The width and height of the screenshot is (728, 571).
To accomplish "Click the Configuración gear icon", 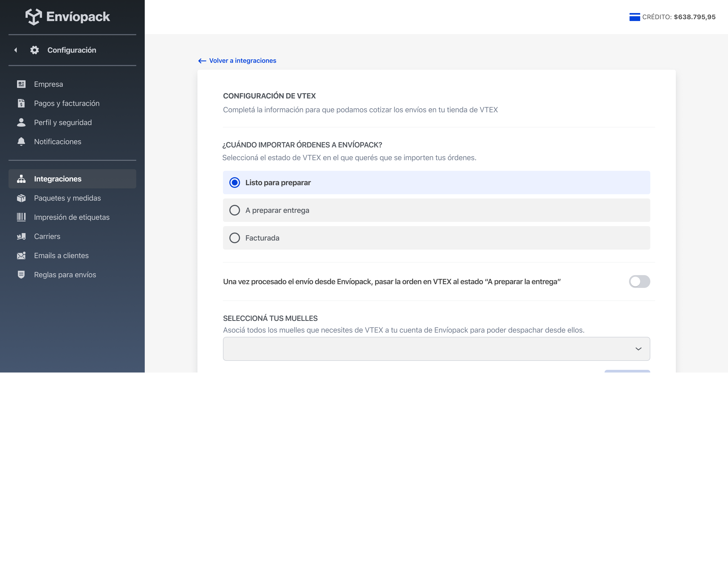I will (x=34, y=50).
